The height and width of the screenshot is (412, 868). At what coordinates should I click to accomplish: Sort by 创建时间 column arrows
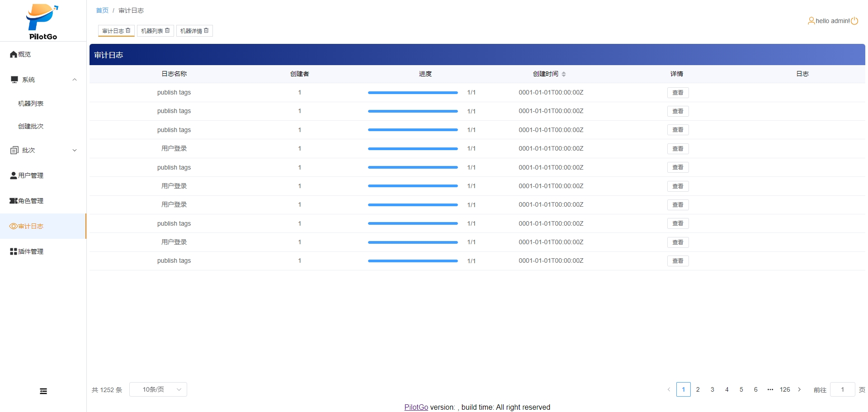564,74
